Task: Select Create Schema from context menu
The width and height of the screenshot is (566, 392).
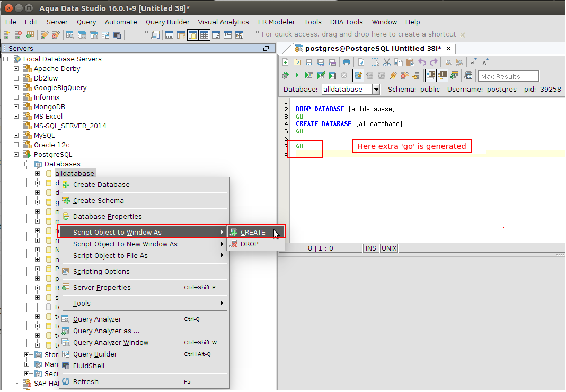Action: tap(144, 201)
